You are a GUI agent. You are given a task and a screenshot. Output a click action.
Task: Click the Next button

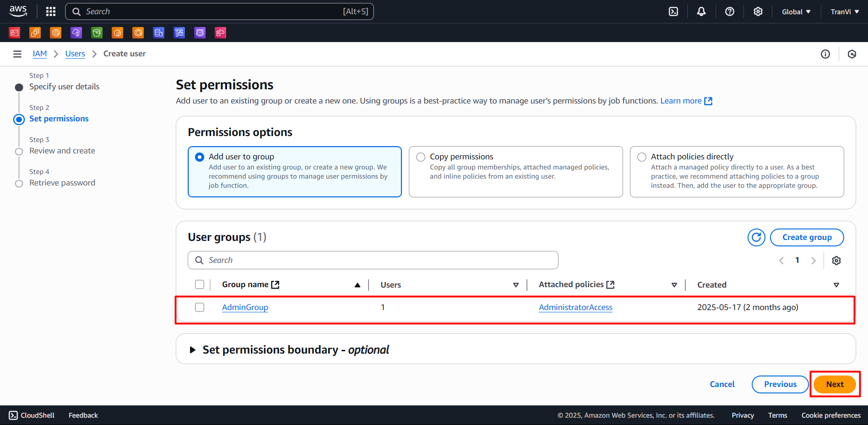click(x=834, y=384)
